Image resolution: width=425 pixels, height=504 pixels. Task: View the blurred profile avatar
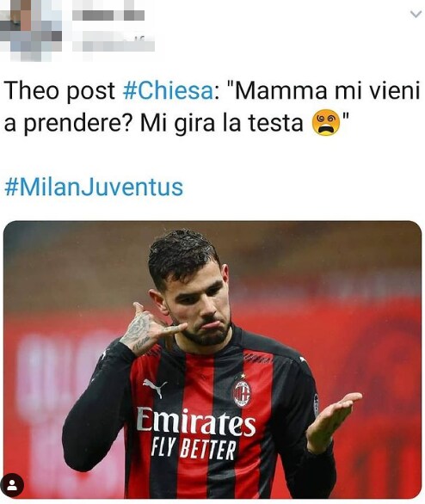pyautogui.click(x=31, y=31)
